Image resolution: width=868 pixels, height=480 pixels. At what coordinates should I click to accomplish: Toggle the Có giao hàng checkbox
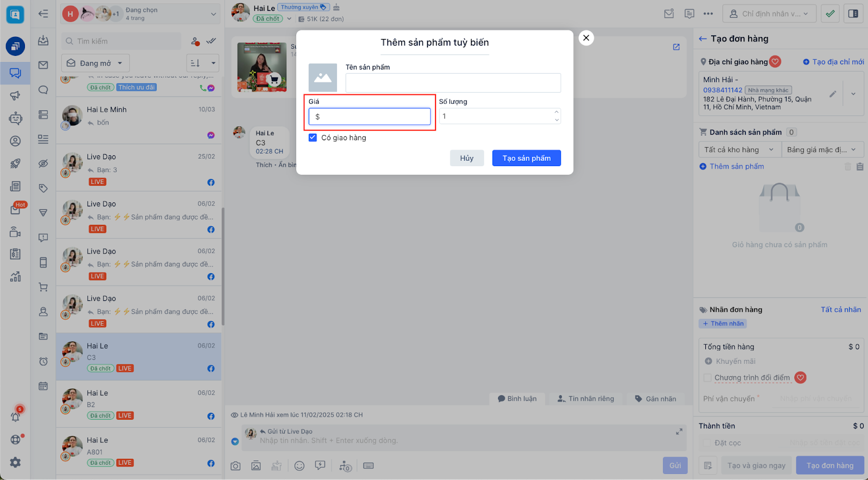(x=312, y=138)
